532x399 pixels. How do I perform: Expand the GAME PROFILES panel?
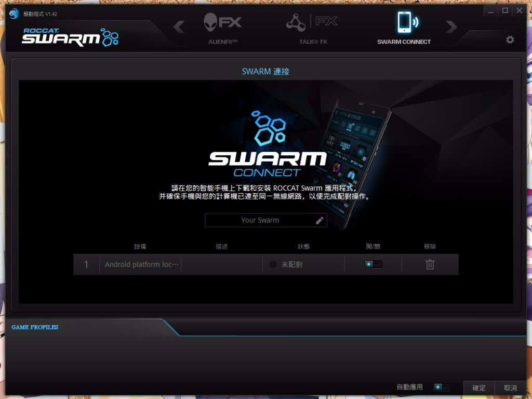coord(35,327)
